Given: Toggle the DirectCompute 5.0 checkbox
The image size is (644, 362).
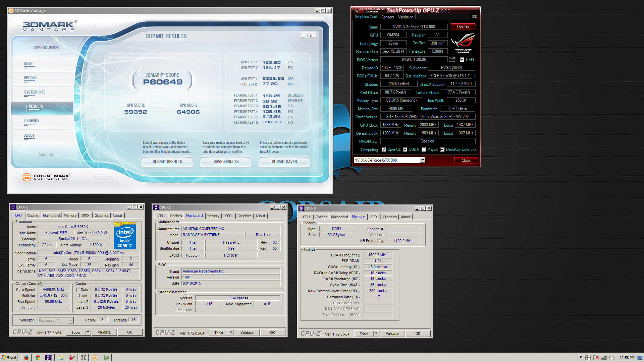Looking at the screenshot, I should [442, 149].
